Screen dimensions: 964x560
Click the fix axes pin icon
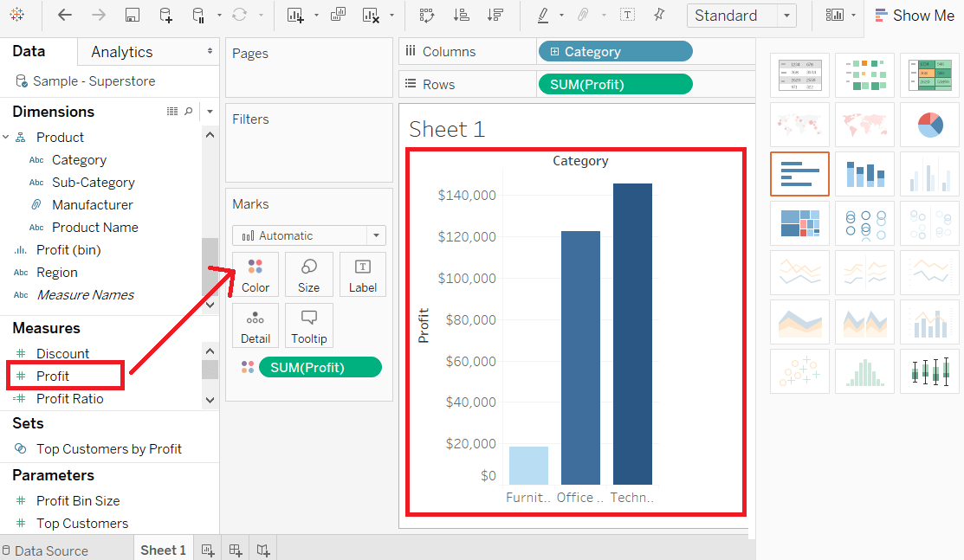(659, 15)
